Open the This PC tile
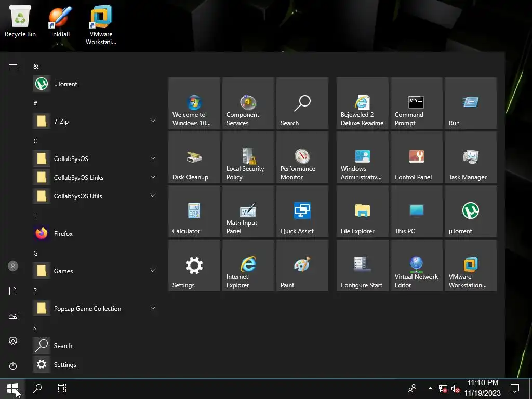Viewport: 532px width, 399px height. pyautogui.click(x=416, y=211)
